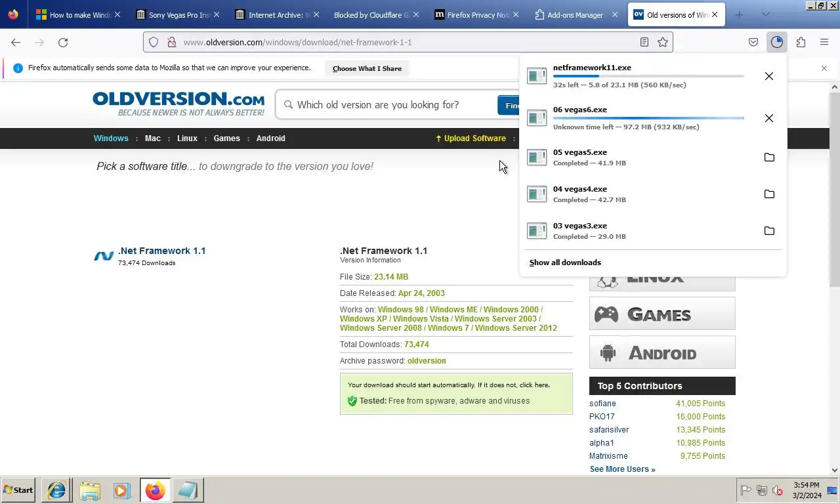The image size is (840, 504).
Task: Switch to Internet Archive tab
Action: coord(276,14)
